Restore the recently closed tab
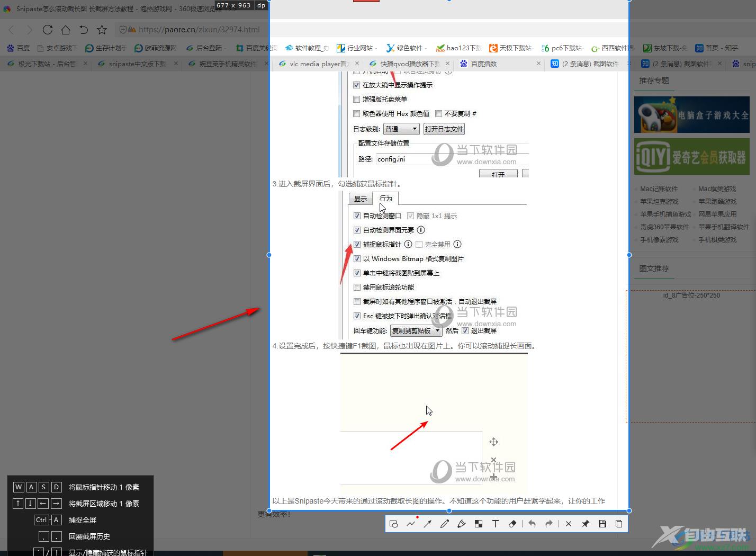 tap(84, 30)
